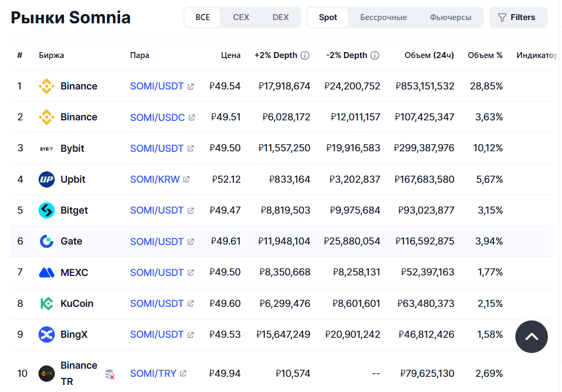Click the MEXC logo icon
562x392 pixels.
pyautogui.click(x=47, y=272)
